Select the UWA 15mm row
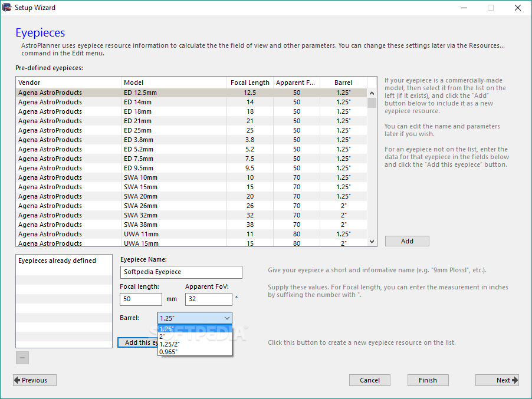This screenshot has width=532, height=399. pyautogui.click(x=191, y=243)
